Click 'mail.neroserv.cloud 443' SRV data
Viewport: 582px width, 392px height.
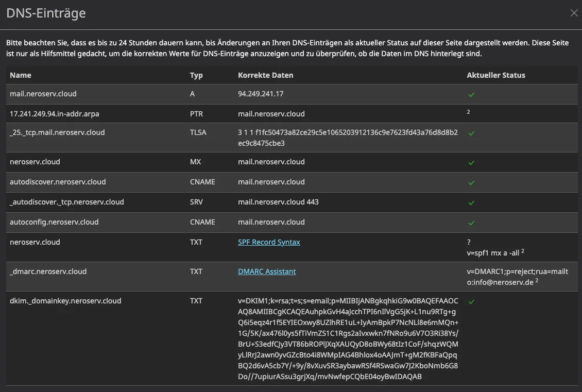278,202
